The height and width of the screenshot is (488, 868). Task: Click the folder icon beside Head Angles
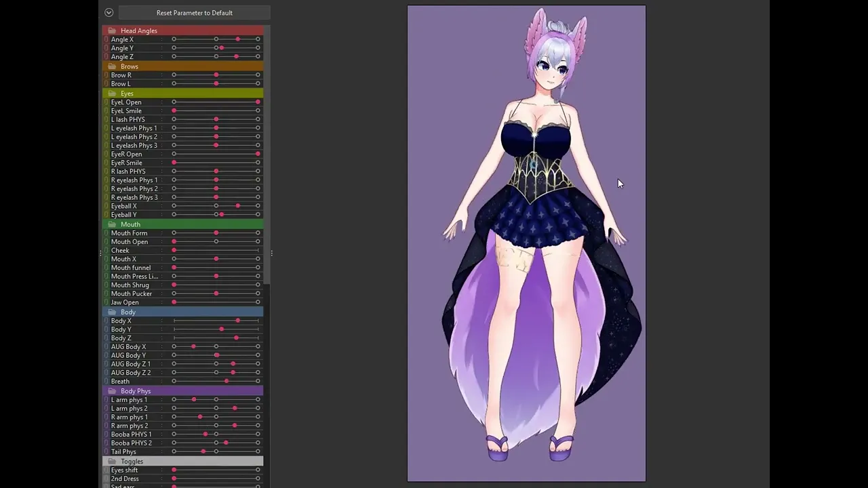point(112,30)
